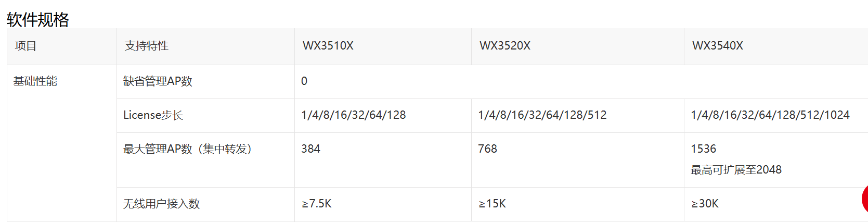The image size is (868, 222).
Task: Select the WX3510X column header
Action: pos(328,46)
